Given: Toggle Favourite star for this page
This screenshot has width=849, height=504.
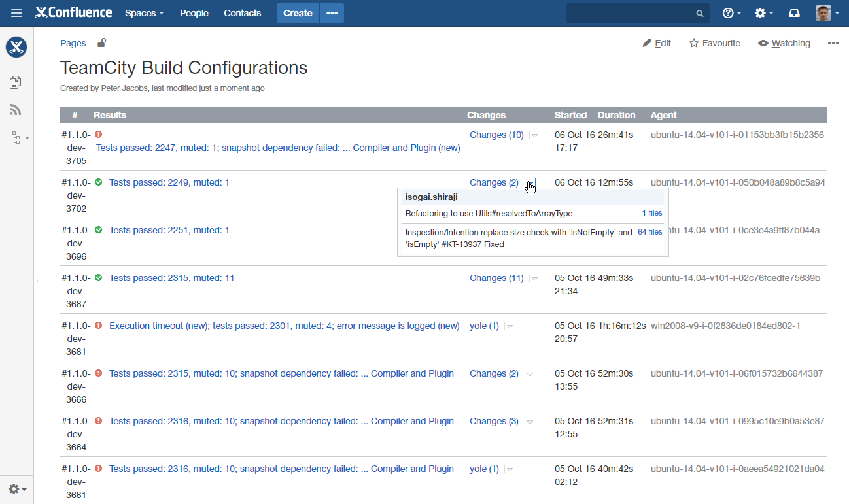Looking at the screenshot, I should (x=714, y=43).
